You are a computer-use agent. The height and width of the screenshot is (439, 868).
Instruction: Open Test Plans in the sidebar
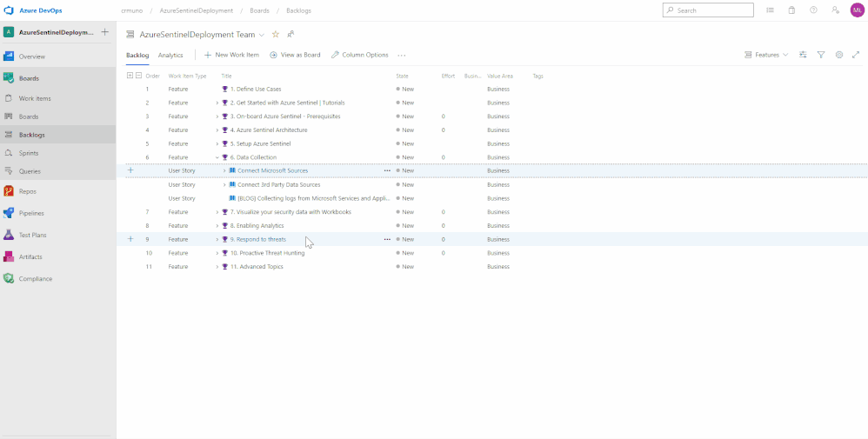pyautogui.click(x=33, y=236)
